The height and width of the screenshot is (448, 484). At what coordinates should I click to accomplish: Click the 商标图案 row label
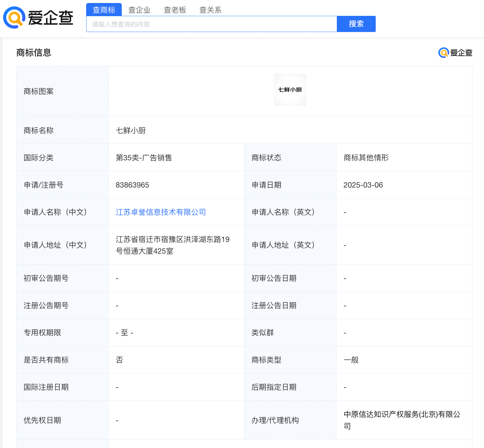pyautogui.click(x=39, y=91)
